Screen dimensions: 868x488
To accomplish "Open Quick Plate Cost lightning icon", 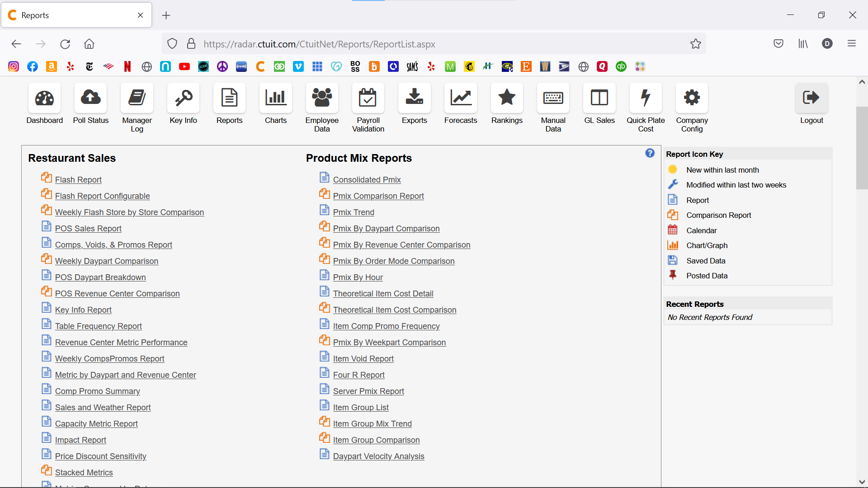I will click(646, 98).
